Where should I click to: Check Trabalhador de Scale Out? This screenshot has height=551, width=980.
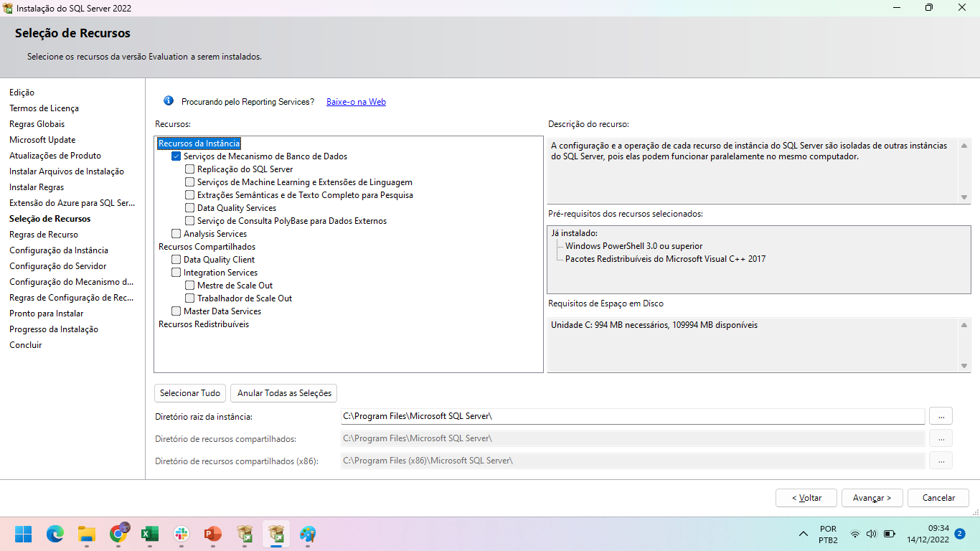click(x=190, y=298)
